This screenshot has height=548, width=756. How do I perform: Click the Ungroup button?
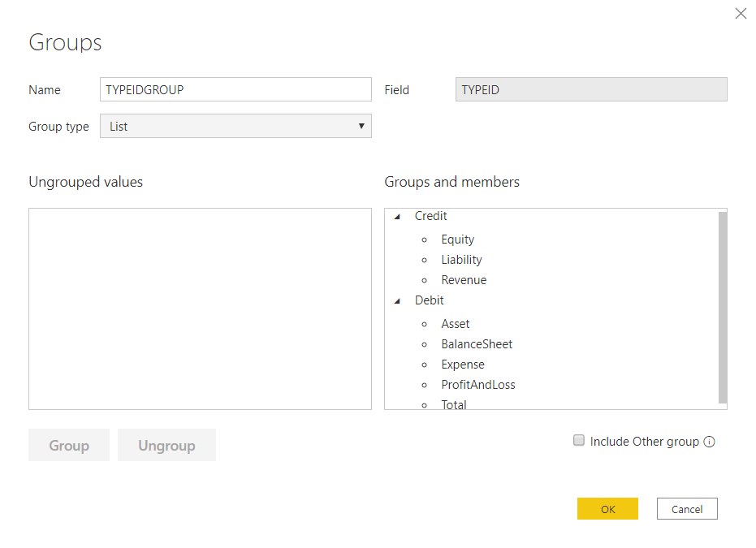[x=166, y=445]
